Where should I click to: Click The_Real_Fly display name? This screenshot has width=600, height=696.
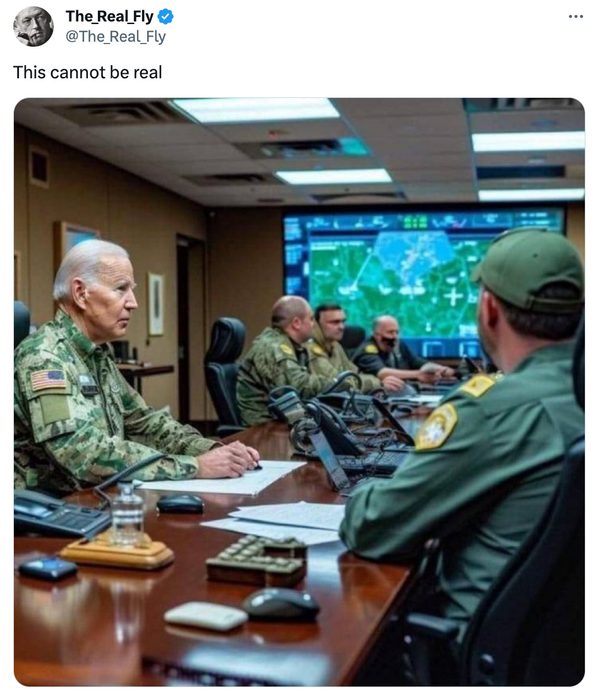[110, 17]
